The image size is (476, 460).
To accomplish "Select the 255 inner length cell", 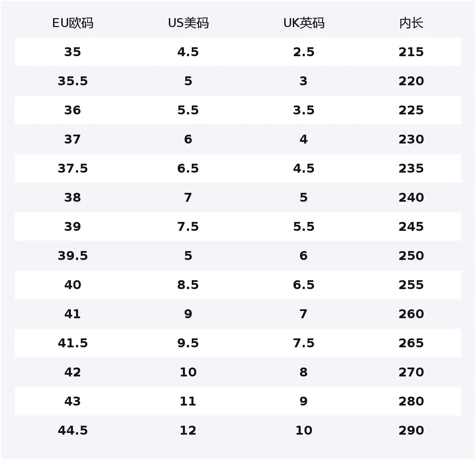I will (411, 285).
